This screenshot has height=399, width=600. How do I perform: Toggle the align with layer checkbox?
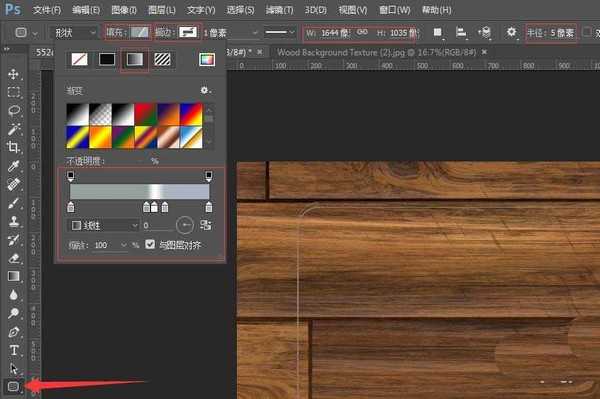pyautogui.click(x=150, y=244)
